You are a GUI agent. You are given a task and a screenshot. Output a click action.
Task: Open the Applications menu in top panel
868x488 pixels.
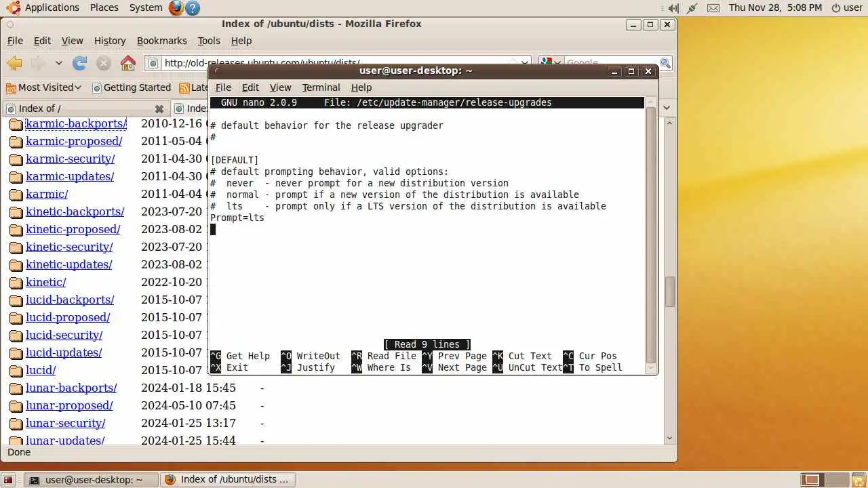coord(52,7)
